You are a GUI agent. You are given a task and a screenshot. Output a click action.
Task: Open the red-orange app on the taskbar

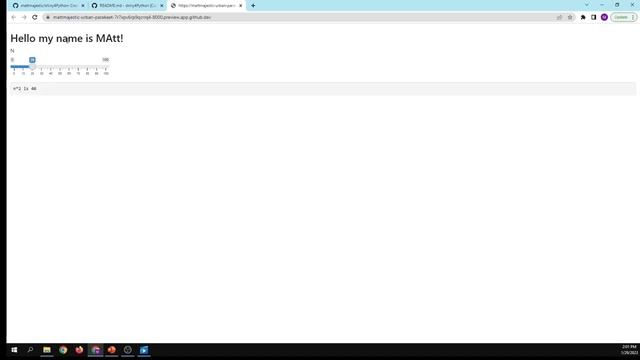point(111,350)
